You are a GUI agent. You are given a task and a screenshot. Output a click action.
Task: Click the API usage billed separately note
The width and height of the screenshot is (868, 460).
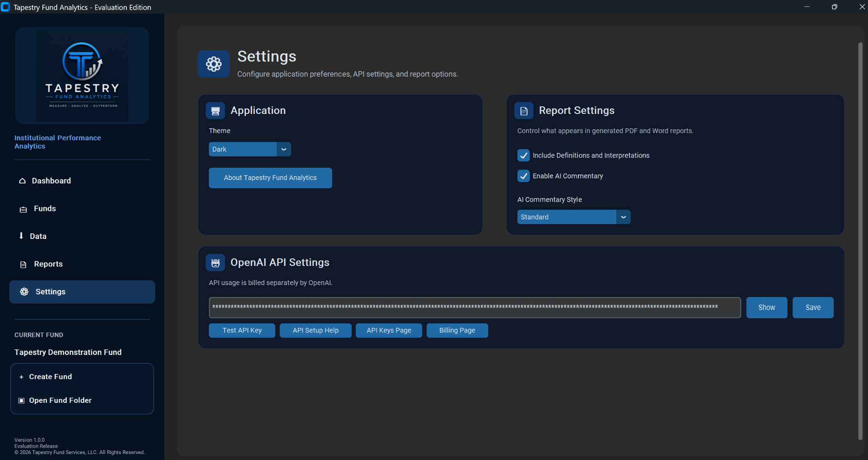point(270,283)
